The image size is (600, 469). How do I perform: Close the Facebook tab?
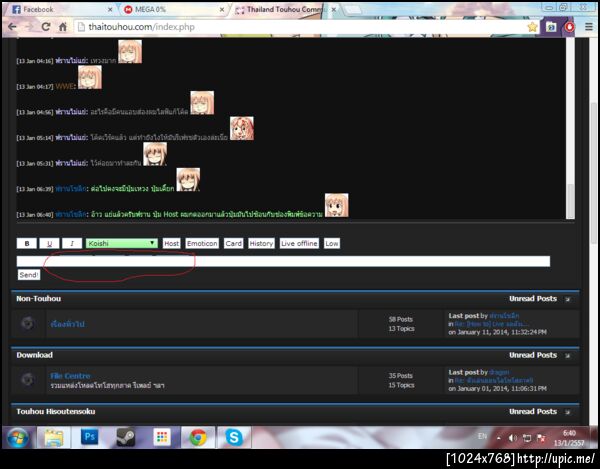[110, 10]
